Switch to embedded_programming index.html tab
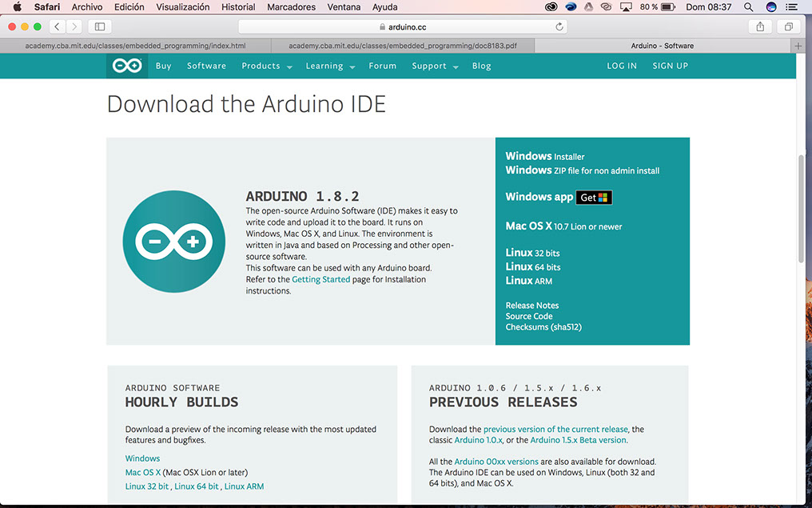 [x=136, y=46]
